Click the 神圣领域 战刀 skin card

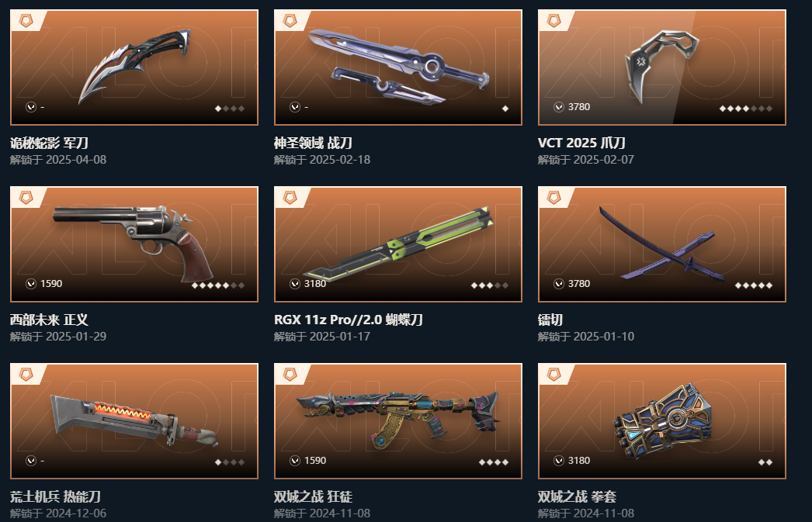(x=397, y=67)
